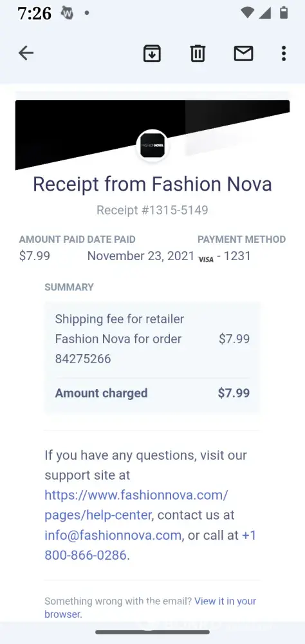Image resolution: width=305 pixels, height=644 pixels.
Task: Call the +1 800-866-0286 phone link
Action: pyautogui.click(x=150, y=545)
